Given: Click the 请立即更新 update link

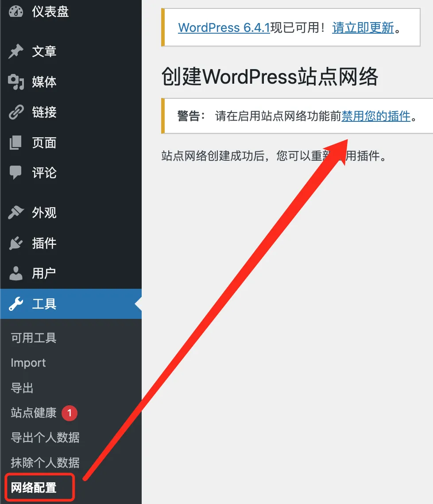Looking at the screenshot, I should point(363,27).
